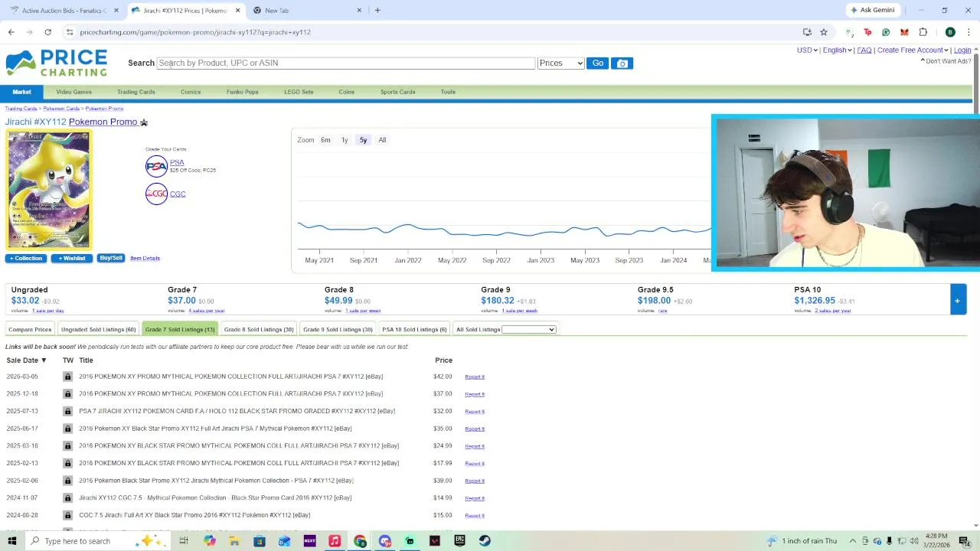Open the LEGO Sets menu
980x551 pixels.
299,92
